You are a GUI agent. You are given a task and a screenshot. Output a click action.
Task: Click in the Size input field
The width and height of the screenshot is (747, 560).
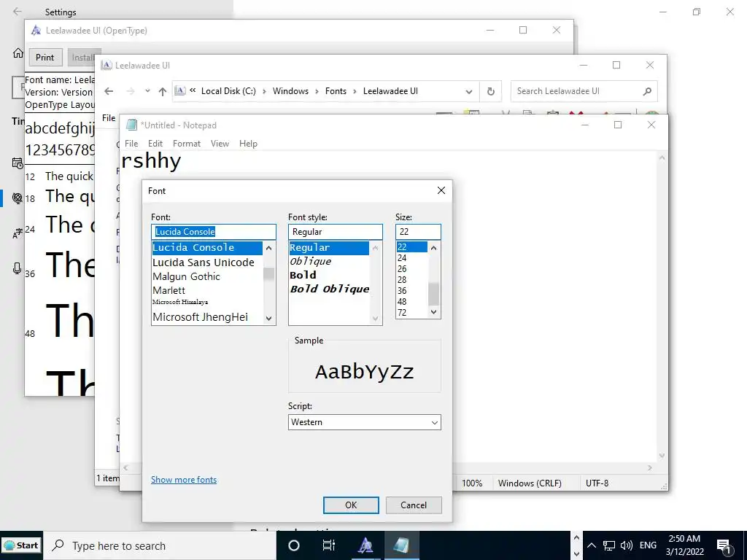click(418, 232)
